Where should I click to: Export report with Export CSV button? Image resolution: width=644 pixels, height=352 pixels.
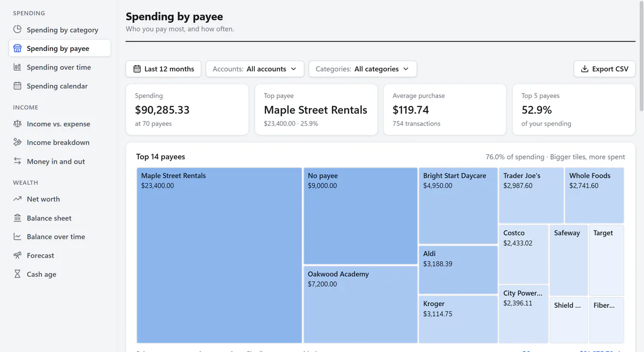pyautogui.click(x=605, y=69)
